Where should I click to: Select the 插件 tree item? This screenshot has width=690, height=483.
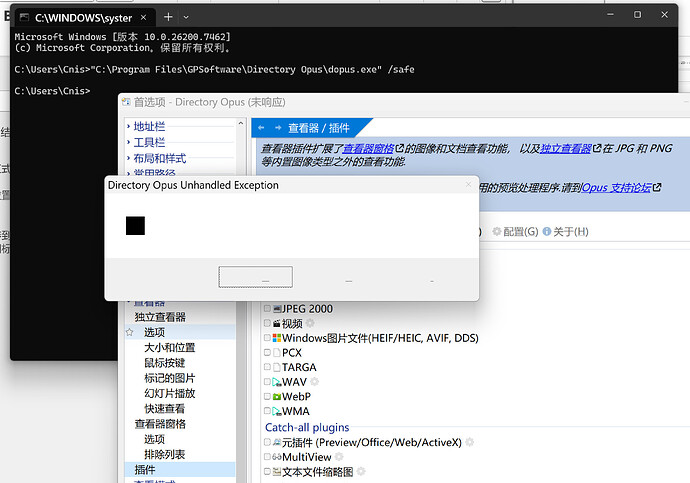pyautogui.click(x=145, y=469)
